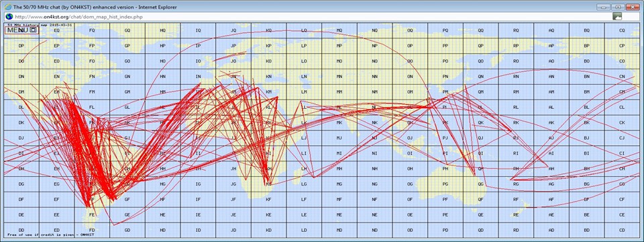Select grid square JO on the map

[x=233, y=61]
